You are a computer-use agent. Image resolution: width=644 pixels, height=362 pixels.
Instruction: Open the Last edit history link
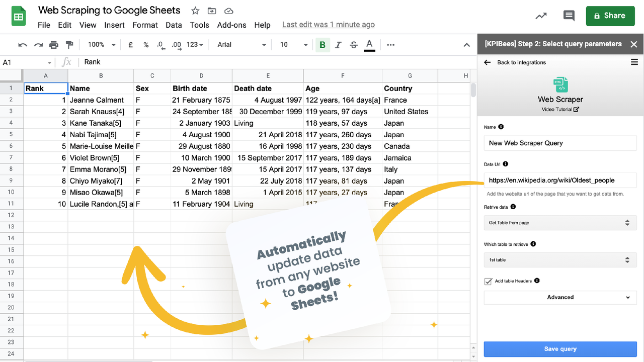click(x=328, y=25)
